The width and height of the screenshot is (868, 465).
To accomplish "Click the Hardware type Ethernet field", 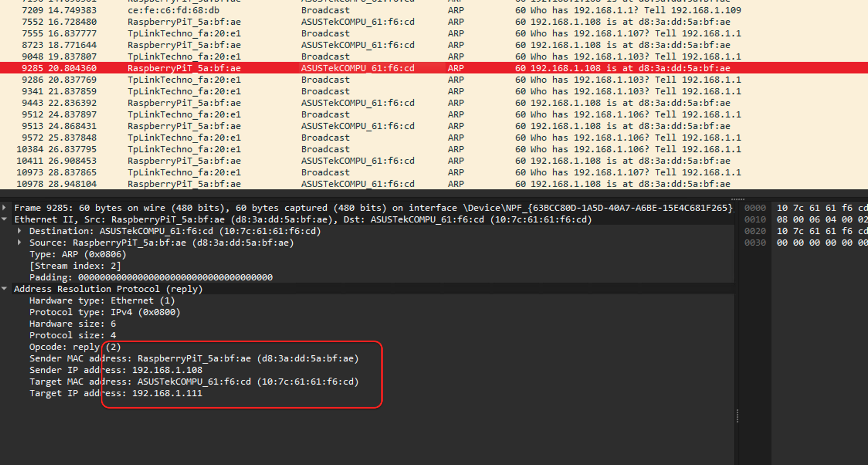I will (x=102, y=300).
